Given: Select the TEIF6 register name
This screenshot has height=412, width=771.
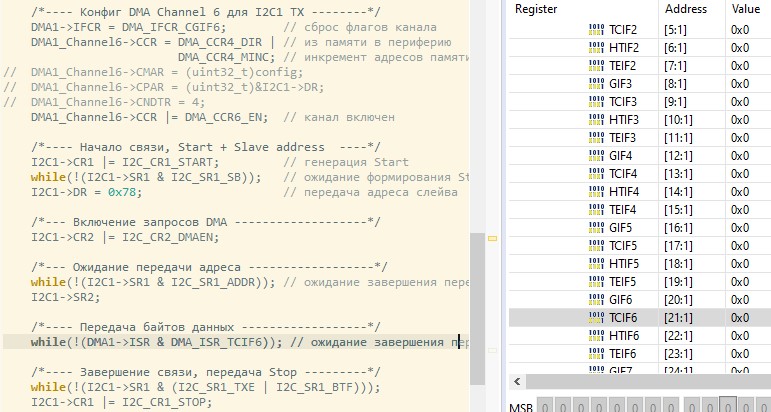Looking at the screenshot, I should coord(623,353).
